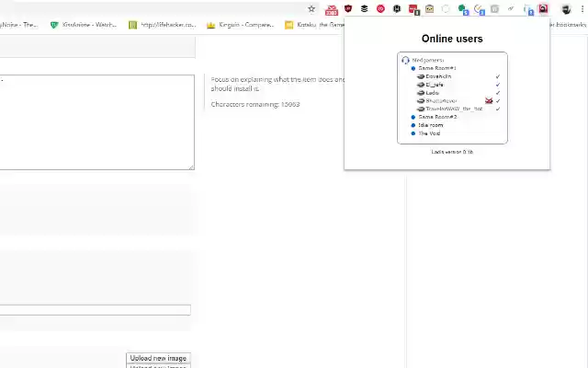This screenshot has width=588, height=368.
Task: Open the lifehacker bookmark
Action: (x=163, y=25)
